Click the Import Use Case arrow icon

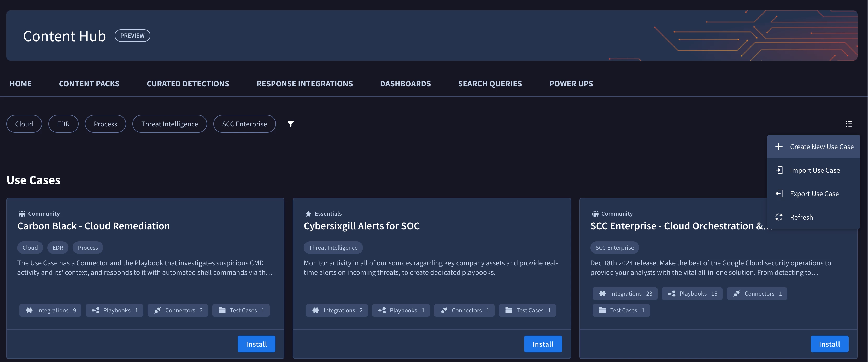point(779,170)
